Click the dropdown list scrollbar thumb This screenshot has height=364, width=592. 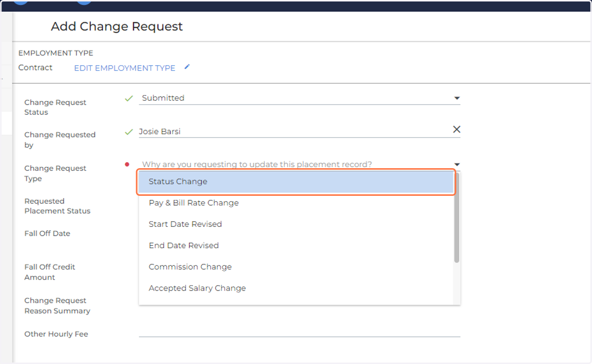coord(457,217)
